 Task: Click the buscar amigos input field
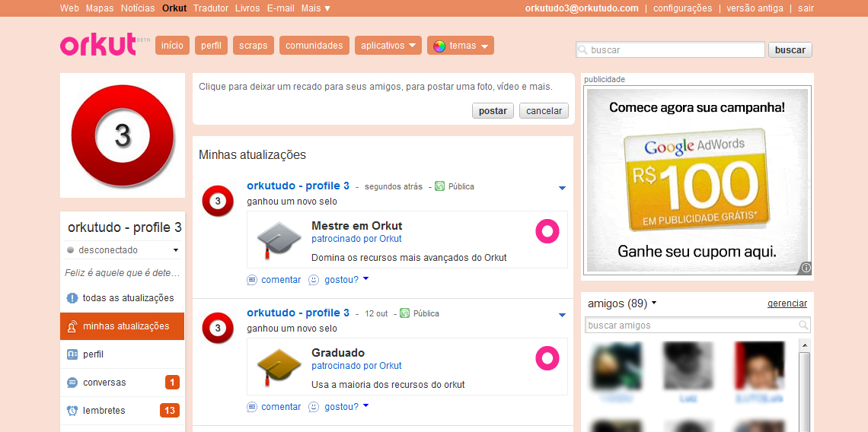pos(697,326)
